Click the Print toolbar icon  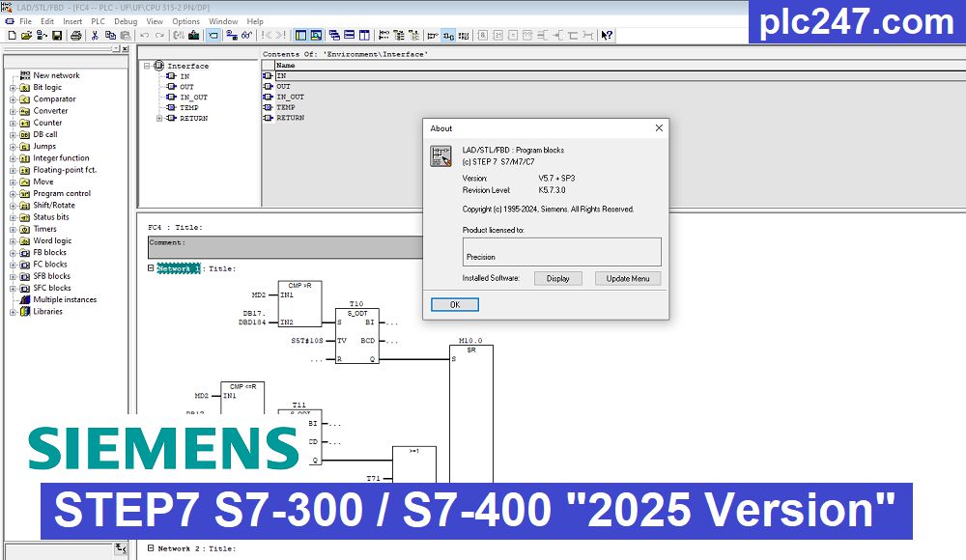point(75,36)
